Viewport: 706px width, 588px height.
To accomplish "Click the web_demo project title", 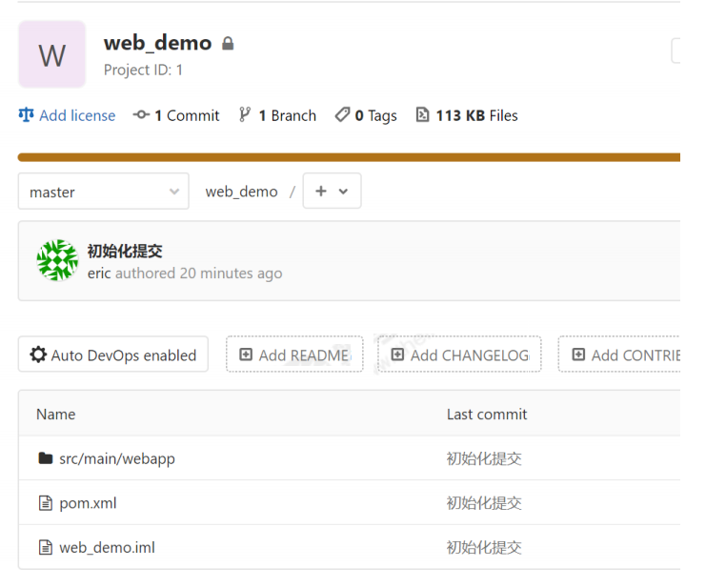I will pyautogui.click(x=157, y=43).
